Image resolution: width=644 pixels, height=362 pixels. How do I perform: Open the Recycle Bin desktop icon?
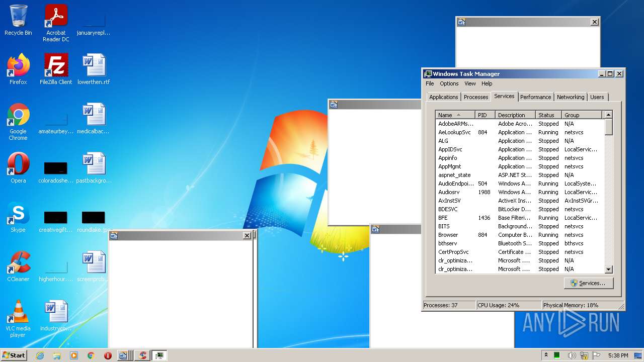coord(18,21)
